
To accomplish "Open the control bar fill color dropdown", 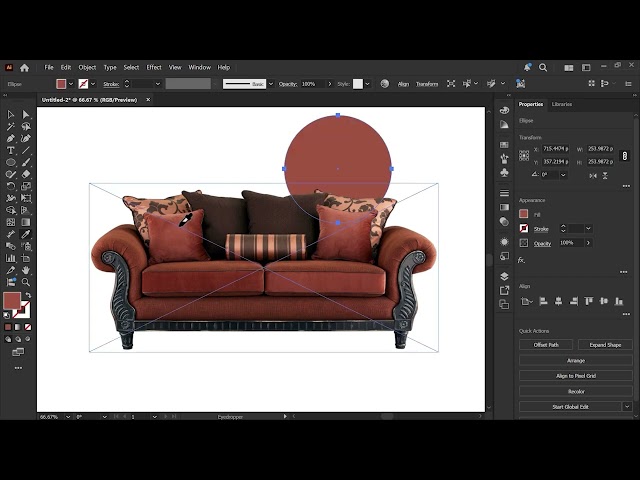I will 71,84.
